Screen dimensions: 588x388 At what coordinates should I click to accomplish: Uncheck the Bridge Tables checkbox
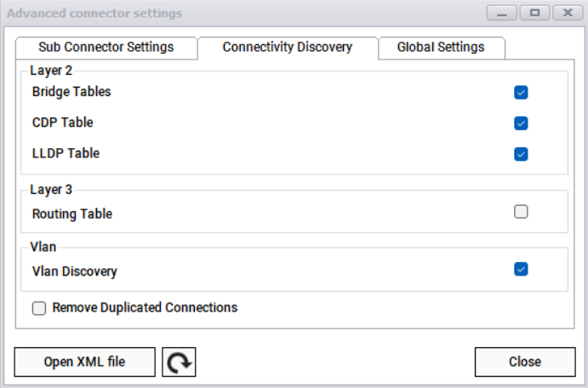point(521,92)
